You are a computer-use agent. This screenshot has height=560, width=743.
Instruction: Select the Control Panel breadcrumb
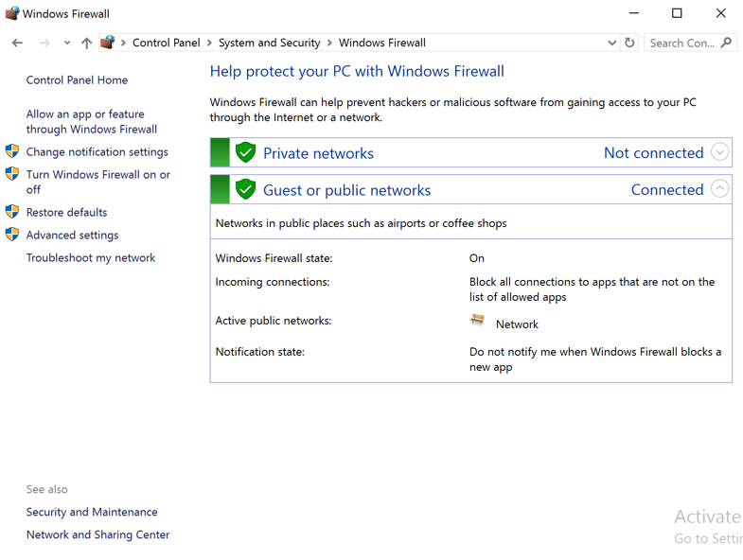coord(166,43)
